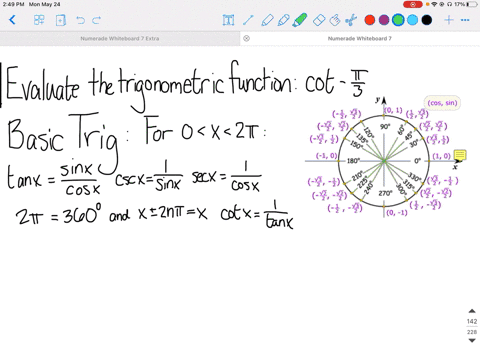Select the pencil tool
The width and height of the screenshot is (480, 360).
[x=283, y=20]
